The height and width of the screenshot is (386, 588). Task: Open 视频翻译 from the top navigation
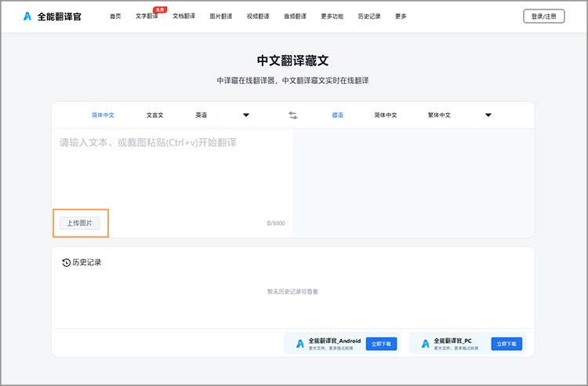click(257, 16)
